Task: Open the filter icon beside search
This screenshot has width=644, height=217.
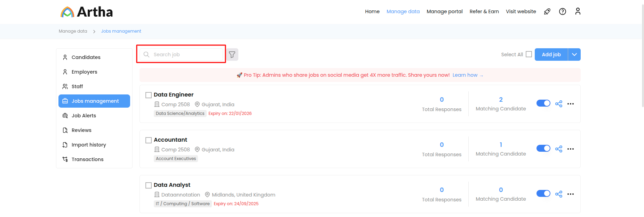Action: (232, 55)
